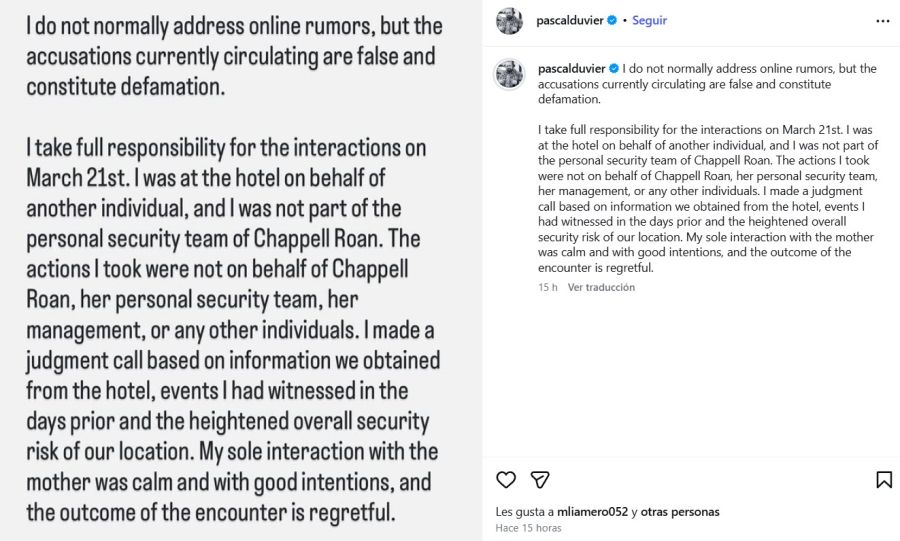Click the 15 h caption timestamp

(x=547, y=287)
